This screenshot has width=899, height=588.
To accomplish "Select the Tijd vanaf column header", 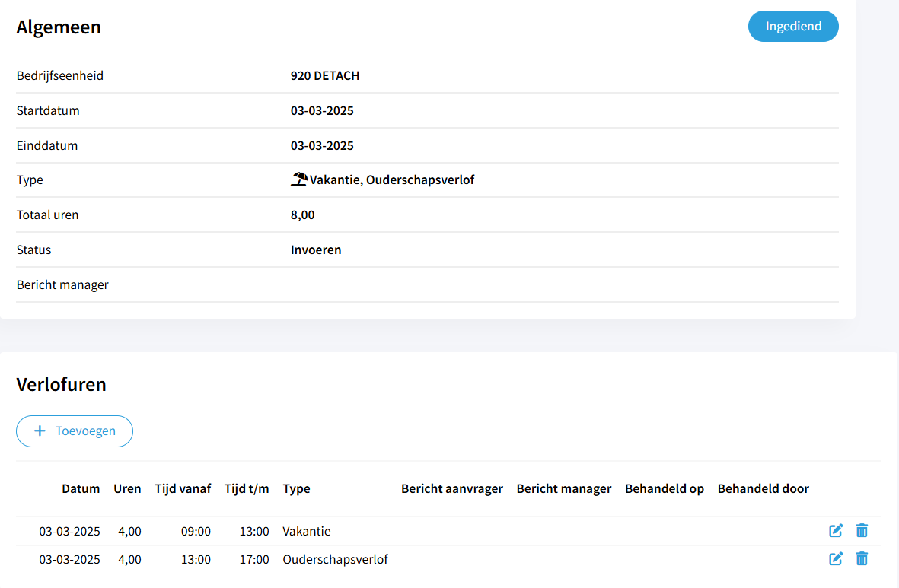I will coord(183,489).
